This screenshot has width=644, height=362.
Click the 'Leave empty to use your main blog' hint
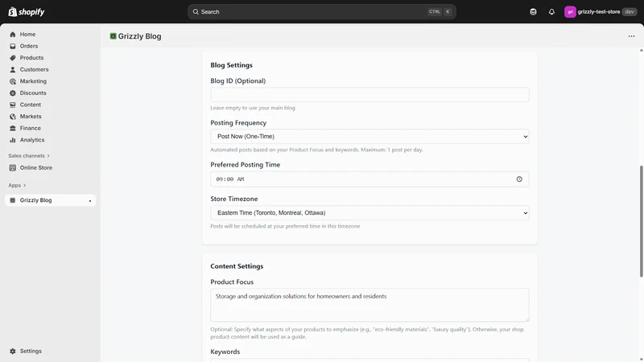coord(253,108)
